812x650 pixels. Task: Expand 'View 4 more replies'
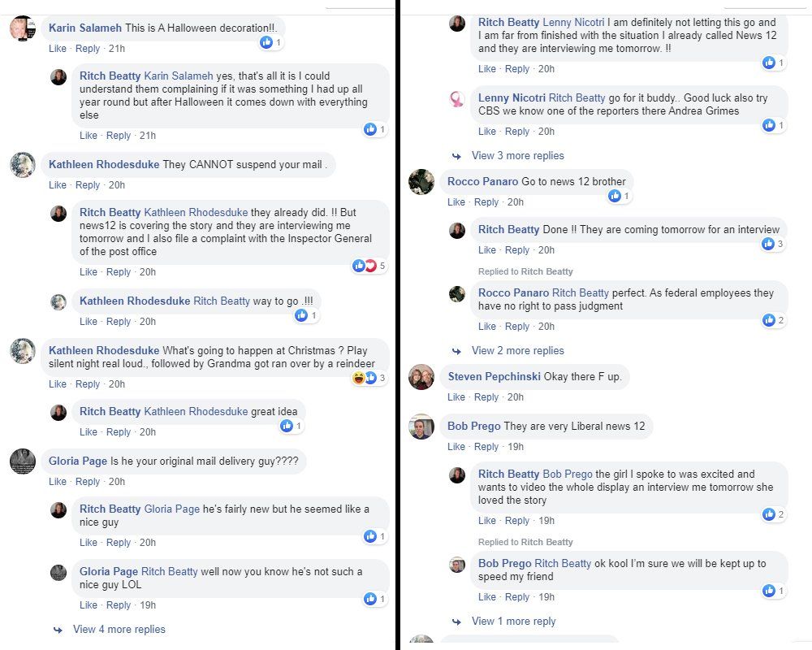119,629
